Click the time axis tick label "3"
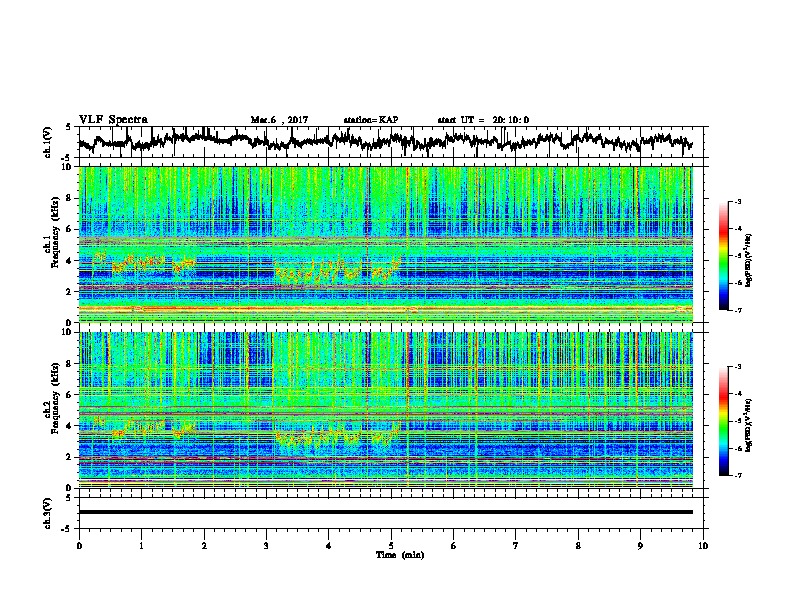This screenshot has width=792, height=612. (266, 545)
